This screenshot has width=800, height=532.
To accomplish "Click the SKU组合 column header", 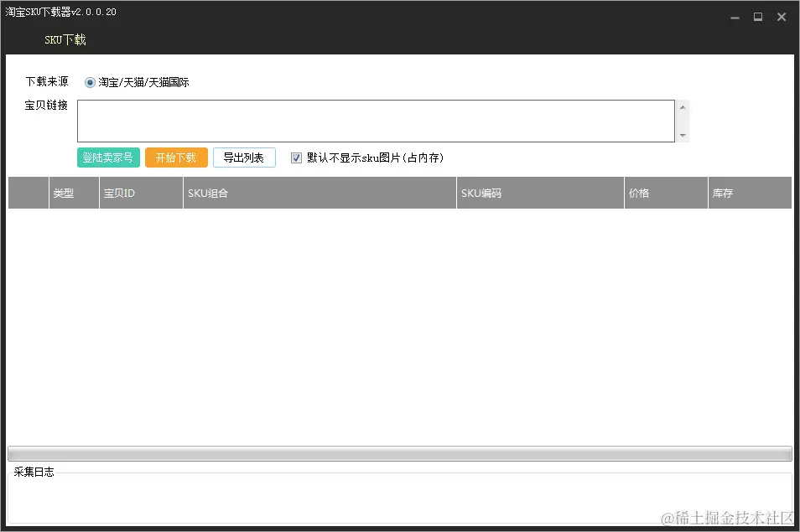I will tap(319, 194).
